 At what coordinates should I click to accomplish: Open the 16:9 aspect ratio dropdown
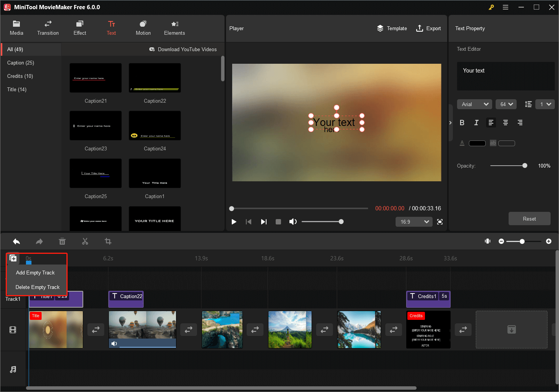(414, 222)
